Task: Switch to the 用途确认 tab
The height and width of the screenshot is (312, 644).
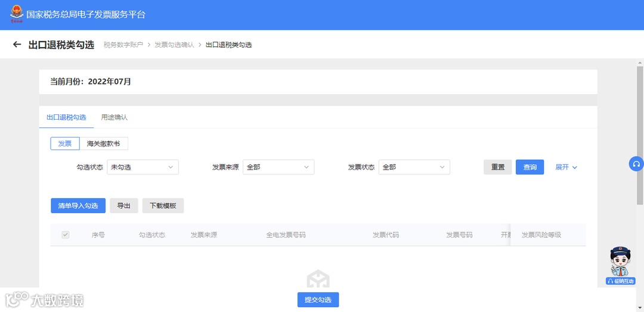Action: coord(114,117)
